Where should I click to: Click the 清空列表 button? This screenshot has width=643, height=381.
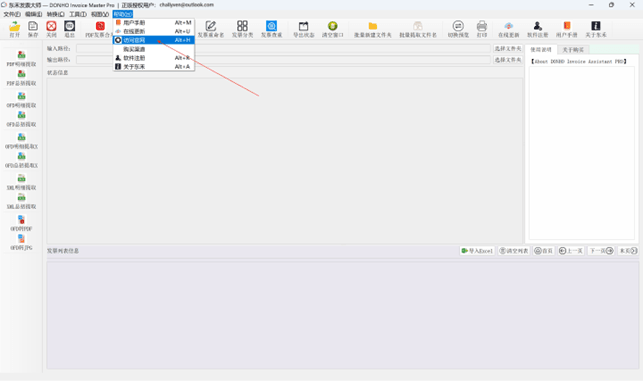[513, 251]
